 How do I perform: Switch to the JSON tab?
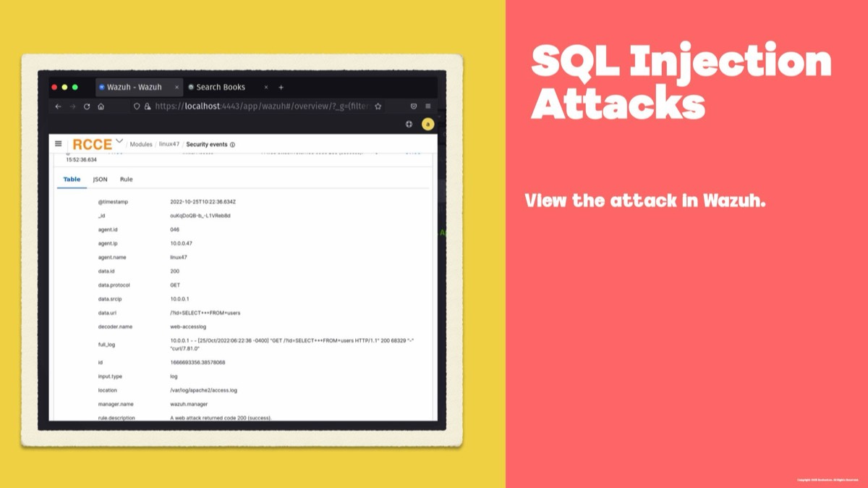100,180
